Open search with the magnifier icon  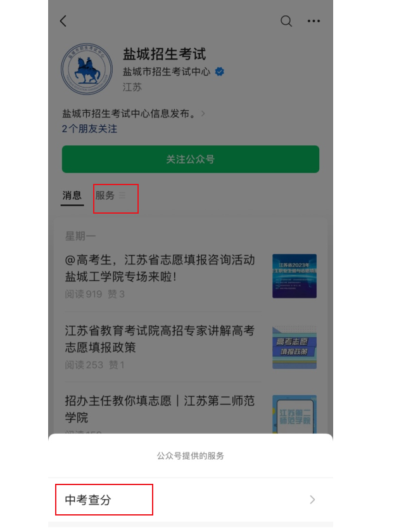[x=286, y=21]
